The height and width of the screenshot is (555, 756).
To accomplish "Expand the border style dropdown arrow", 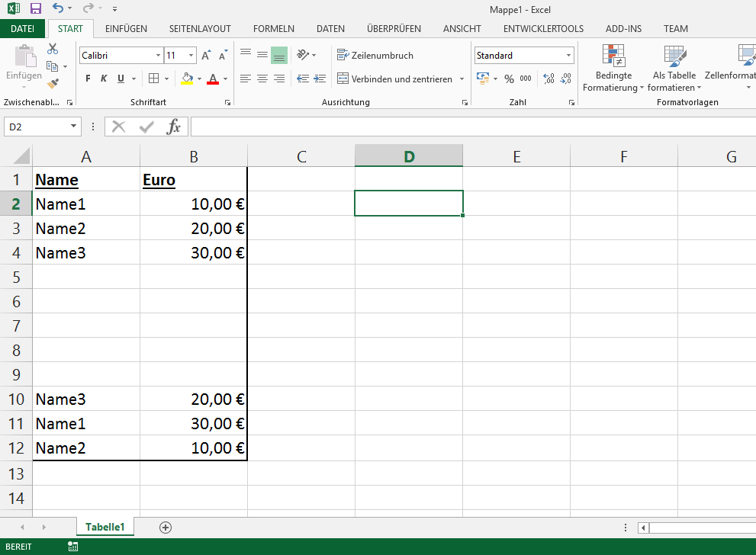I will (167, 79).
